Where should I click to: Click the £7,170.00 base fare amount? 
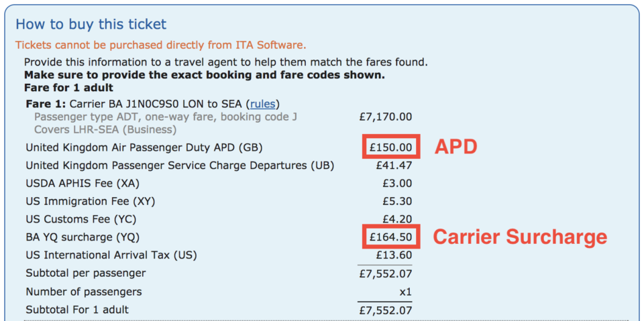click(x=385, y=117)
